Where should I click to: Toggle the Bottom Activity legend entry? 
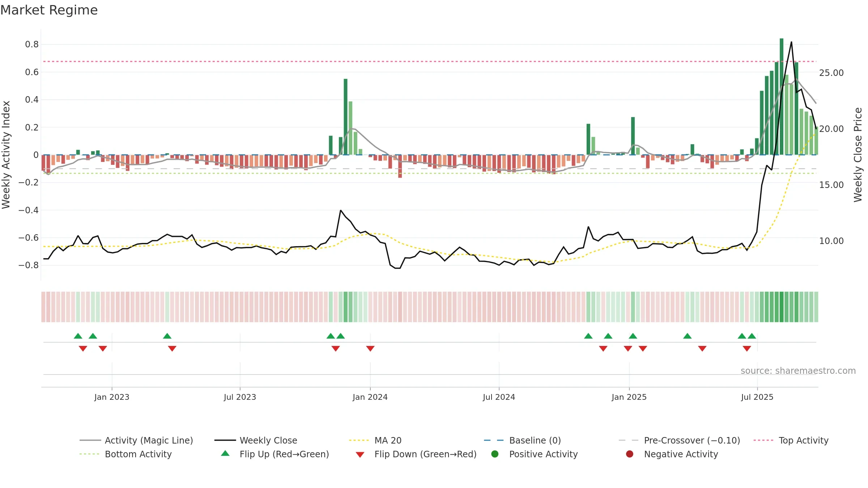[x=125, y=454]
